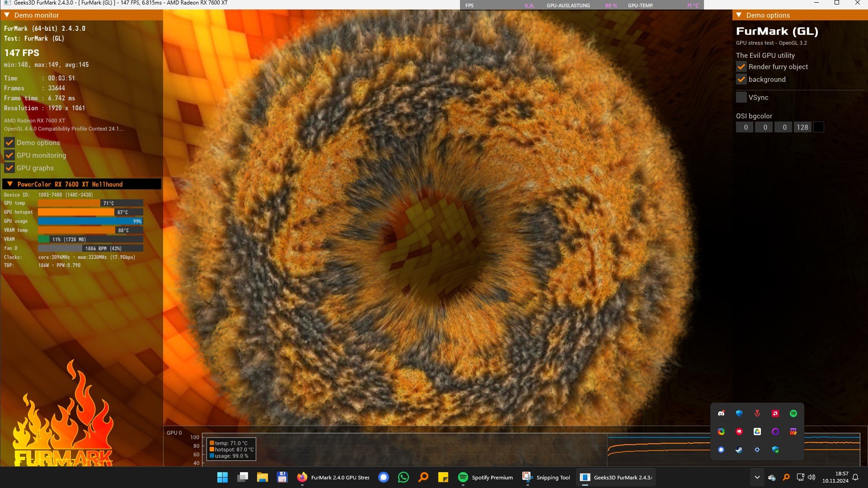The image size is (868, 488).
Task: Click the Riot Client tray icon
Action: [739, 432]
